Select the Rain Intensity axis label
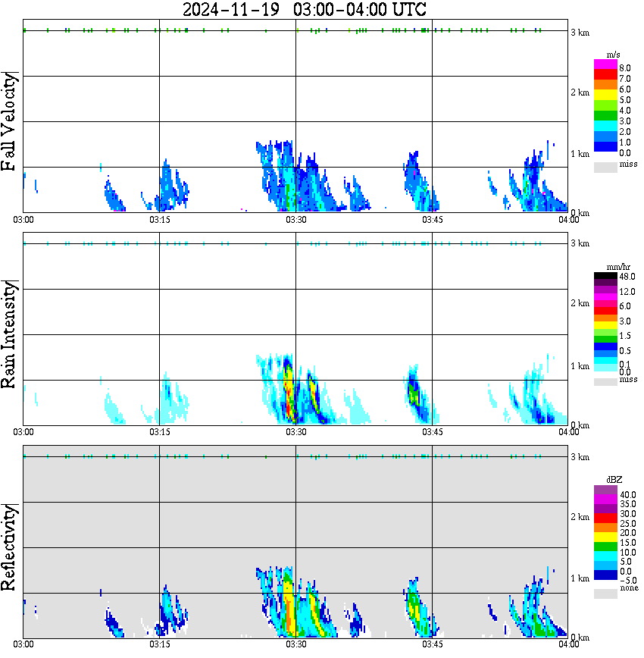 click(x=9, y=334)
